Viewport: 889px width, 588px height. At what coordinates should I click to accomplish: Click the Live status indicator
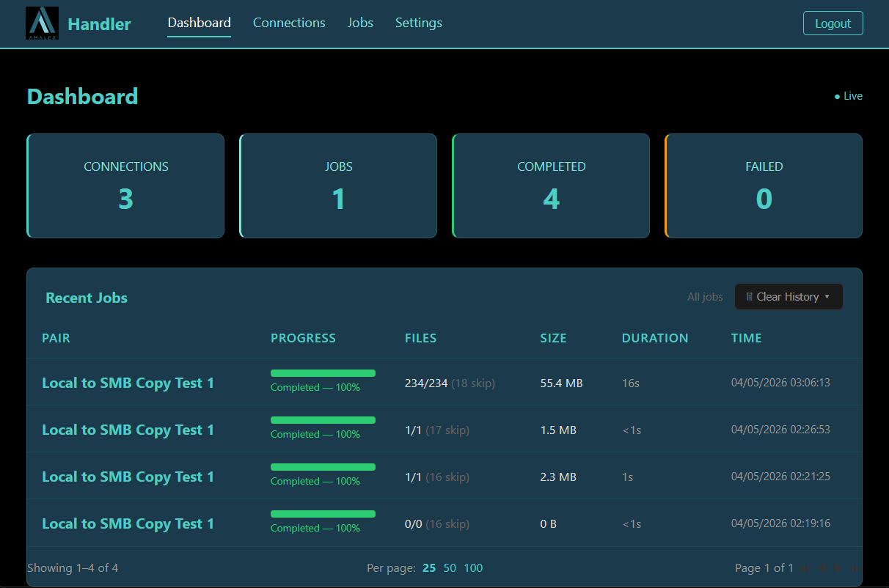point(849,96)
